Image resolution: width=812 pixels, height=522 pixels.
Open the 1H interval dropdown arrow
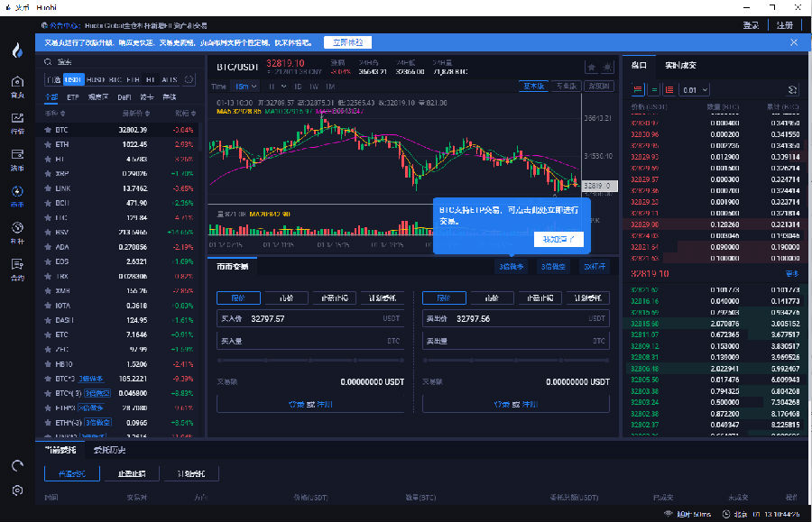point(284,87)
